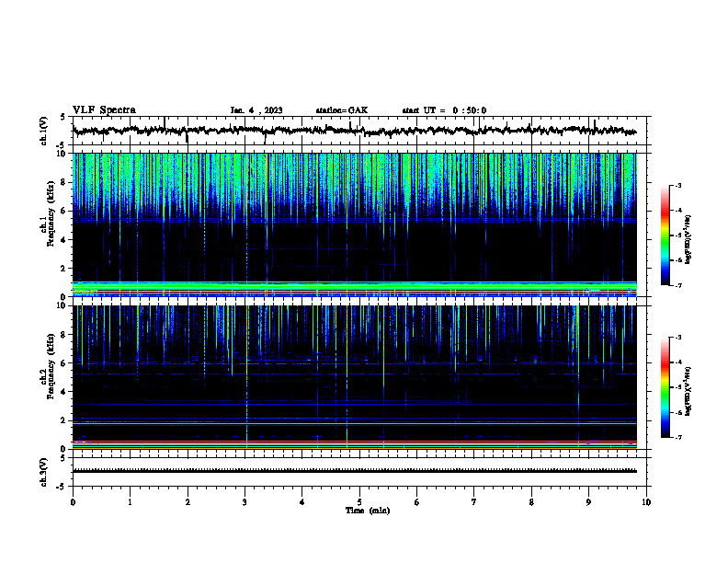
Task: Click the "-7" label below ch.2 color scale
Action: pyautogui.click(x=677, y=437)
